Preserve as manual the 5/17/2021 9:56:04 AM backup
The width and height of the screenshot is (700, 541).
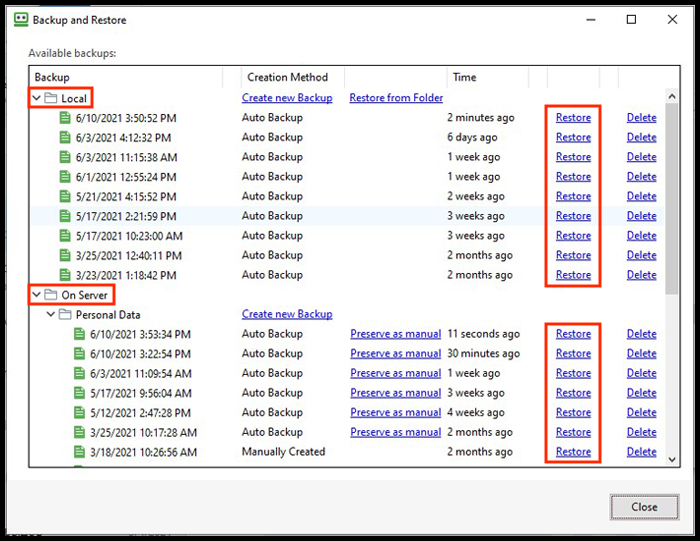point(396,393)
